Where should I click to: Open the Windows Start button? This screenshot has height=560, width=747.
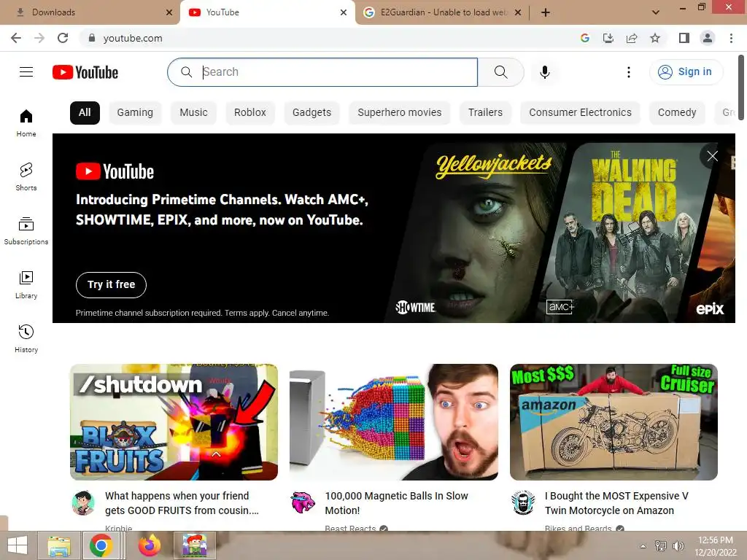point(18,545)
